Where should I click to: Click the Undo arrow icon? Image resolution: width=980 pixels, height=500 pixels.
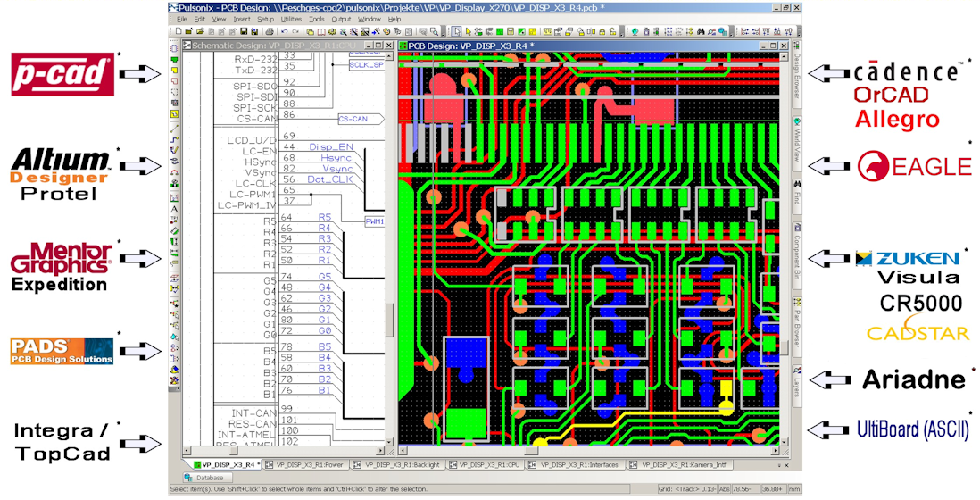pos(285,31)
